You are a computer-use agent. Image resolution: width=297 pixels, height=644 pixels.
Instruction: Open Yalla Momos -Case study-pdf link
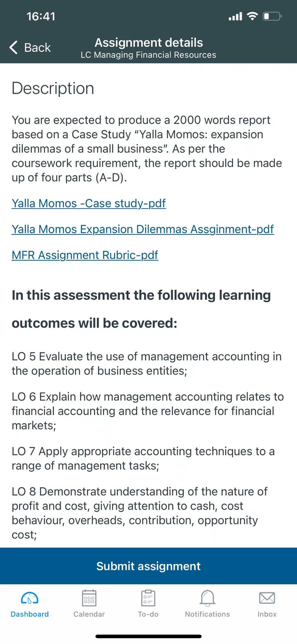click(89, 203)
